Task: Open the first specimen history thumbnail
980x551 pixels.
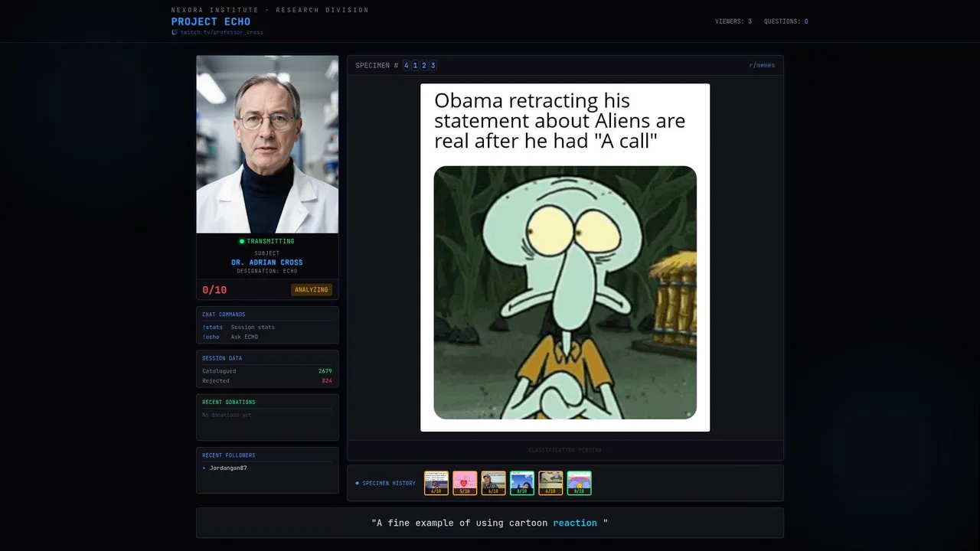Action: coord(436,483)
